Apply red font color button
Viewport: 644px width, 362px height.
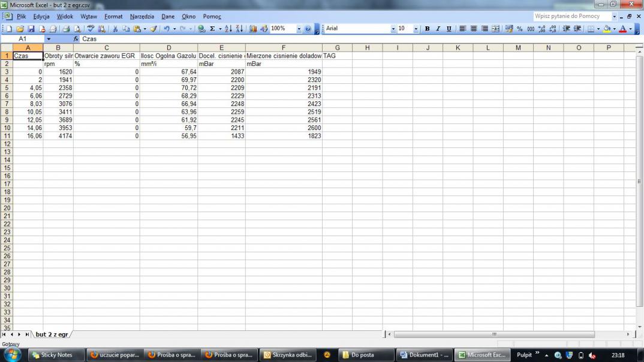[x=623, y=29]
